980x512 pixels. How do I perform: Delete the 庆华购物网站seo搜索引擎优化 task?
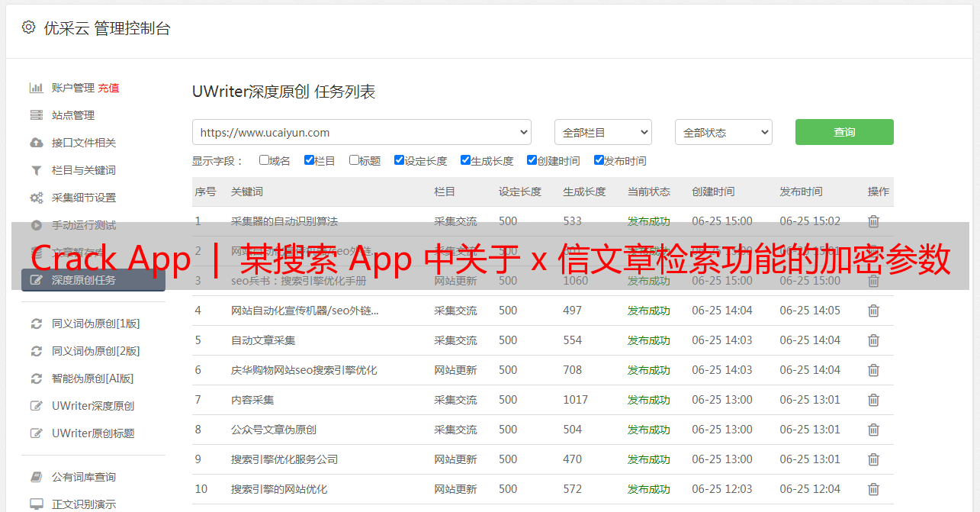point(874,370)
